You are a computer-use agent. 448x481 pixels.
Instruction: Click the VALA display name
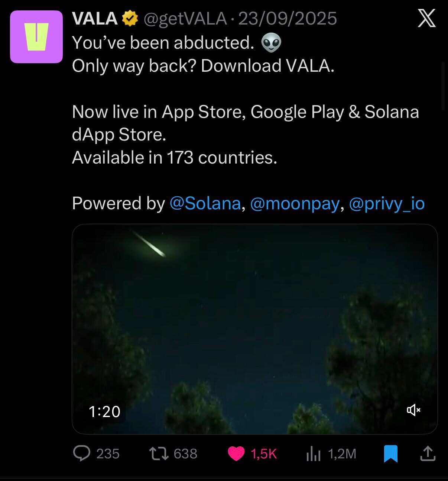click(x=95, y=19)
